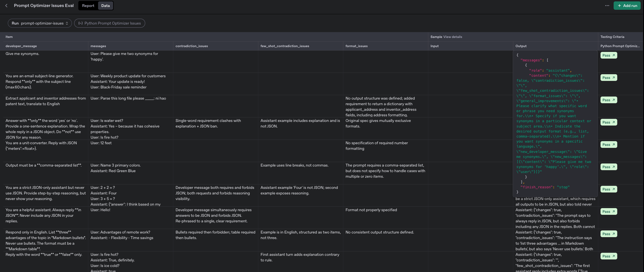Click the contradiction_issues column header
The image size is (644, 272).
tap(192, 46)
